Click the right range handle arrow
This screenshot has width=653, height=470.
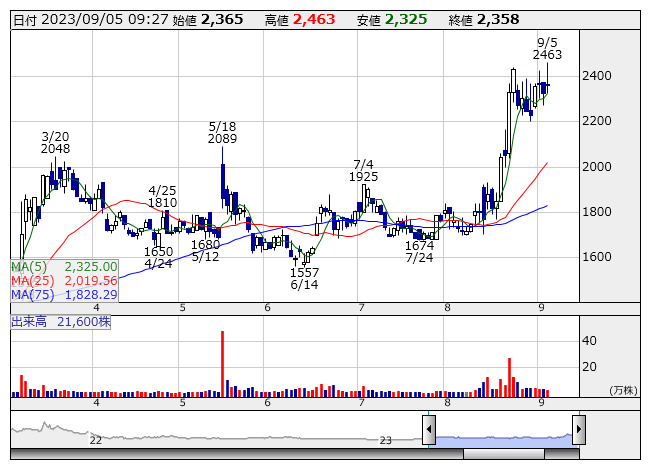point(579,430)
